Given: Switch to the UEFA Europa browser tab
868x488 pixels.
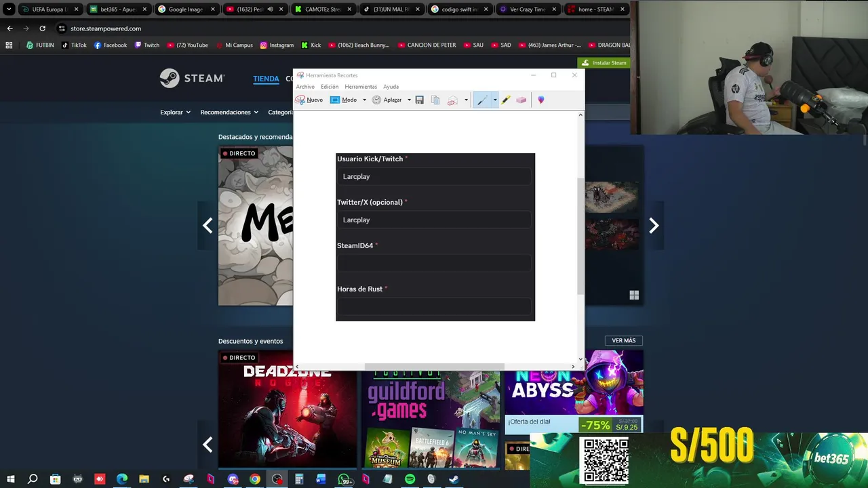Looking at the screenshot, I should (50, 9).
